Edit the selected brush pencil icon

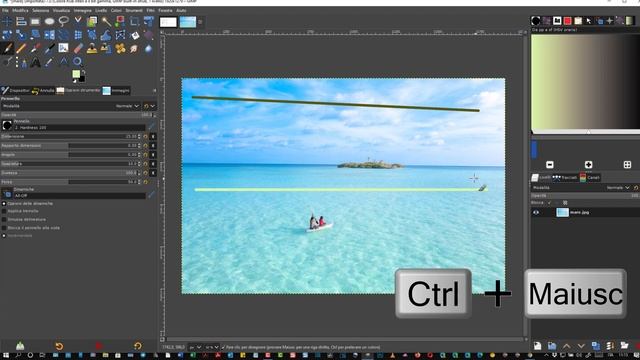(x=151, y=126)
